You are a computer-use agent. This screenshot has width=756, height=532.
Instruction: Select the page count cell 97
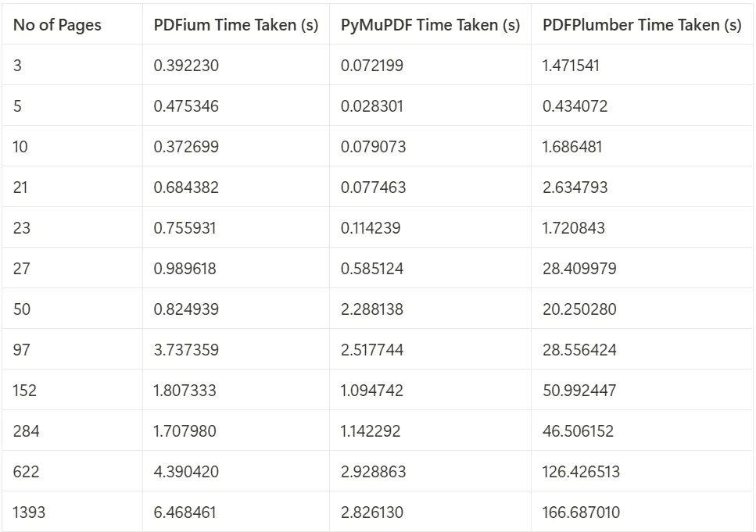click(22, 350)
